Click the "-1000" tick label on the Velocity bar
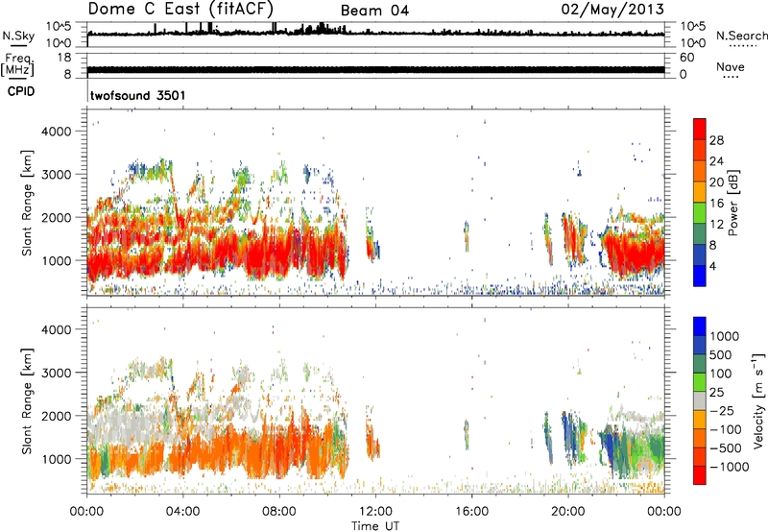768x532 pixels. 729,467
